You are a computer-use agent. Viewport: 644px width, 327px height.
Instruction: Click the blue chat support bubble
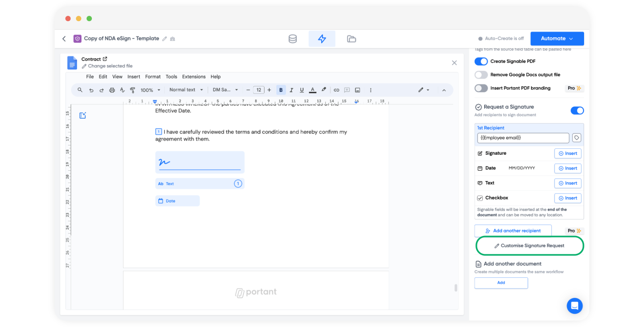[574, 306]
